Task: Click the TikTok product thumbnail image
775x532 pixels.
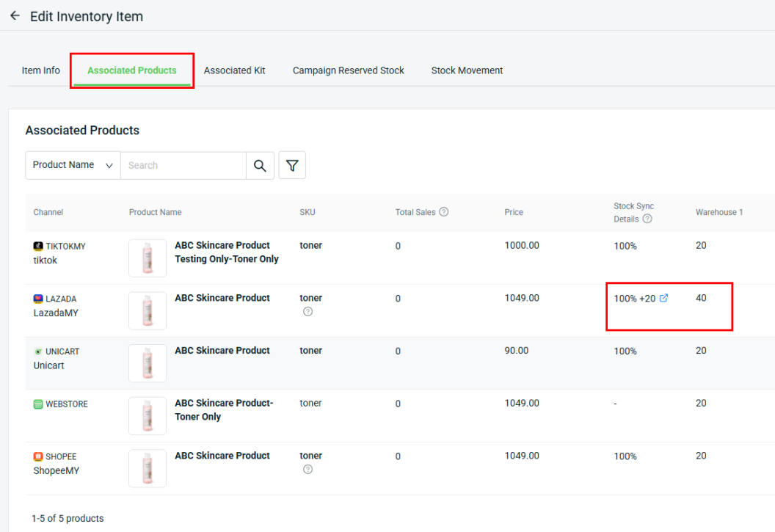Action: (x=148, y=258)
